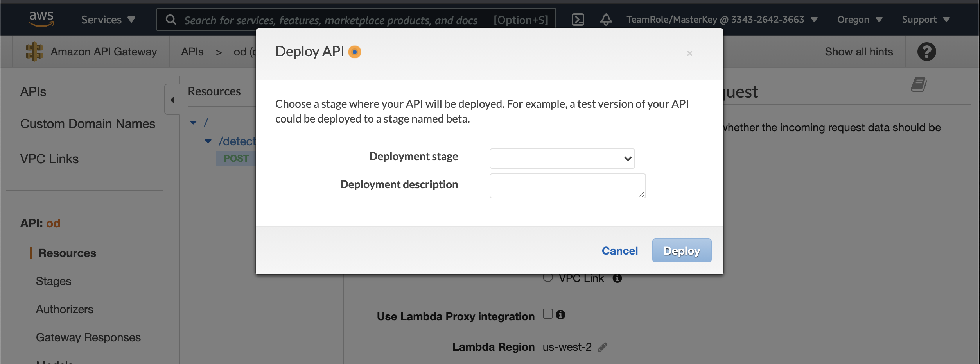This screenshot has height=364, width=980.
Task: Go to APIs breadcrumb
Action: tap(192, 52)
